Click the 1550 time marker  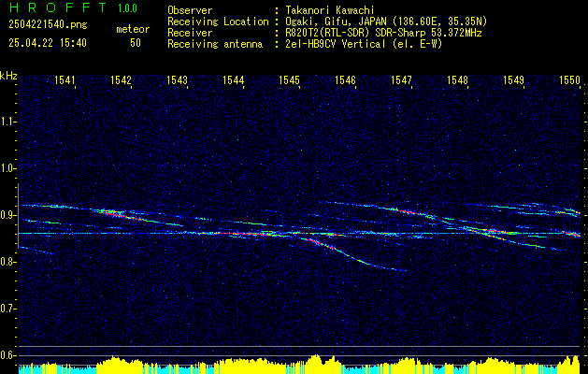569,79
